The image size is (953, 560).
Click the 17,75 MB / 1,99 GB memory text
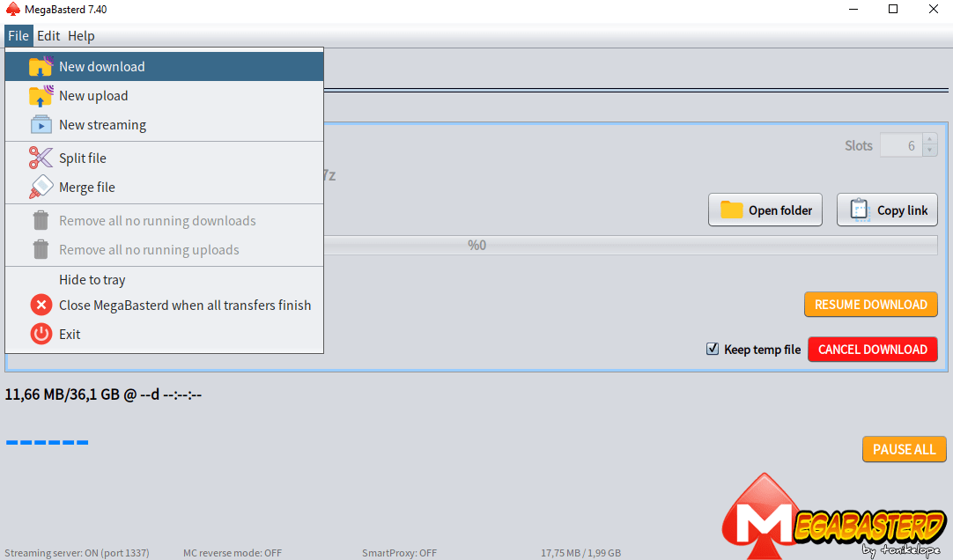(581, 553)
